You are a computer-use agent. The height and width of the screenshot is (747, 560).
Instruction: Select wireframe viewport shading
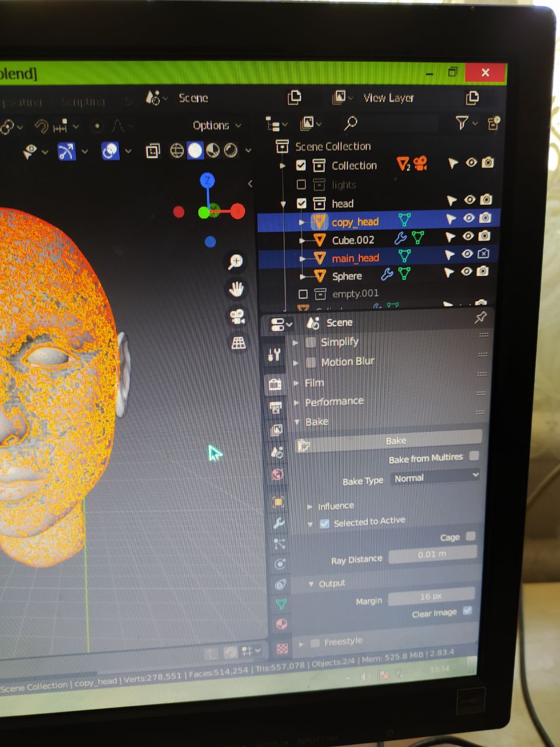tap(177, 151)
